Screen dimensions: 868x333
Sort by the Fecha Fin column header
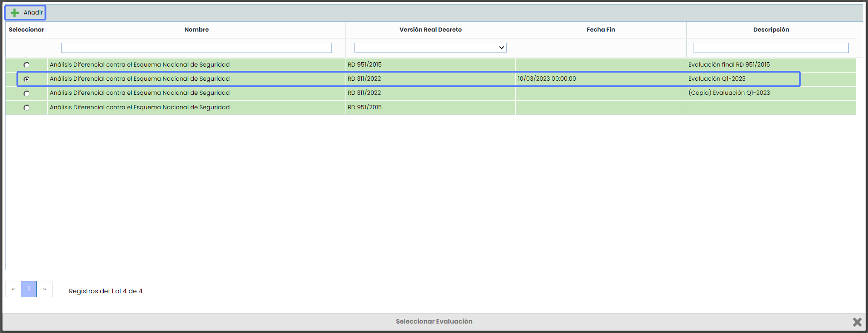click(x=601, y=29)
